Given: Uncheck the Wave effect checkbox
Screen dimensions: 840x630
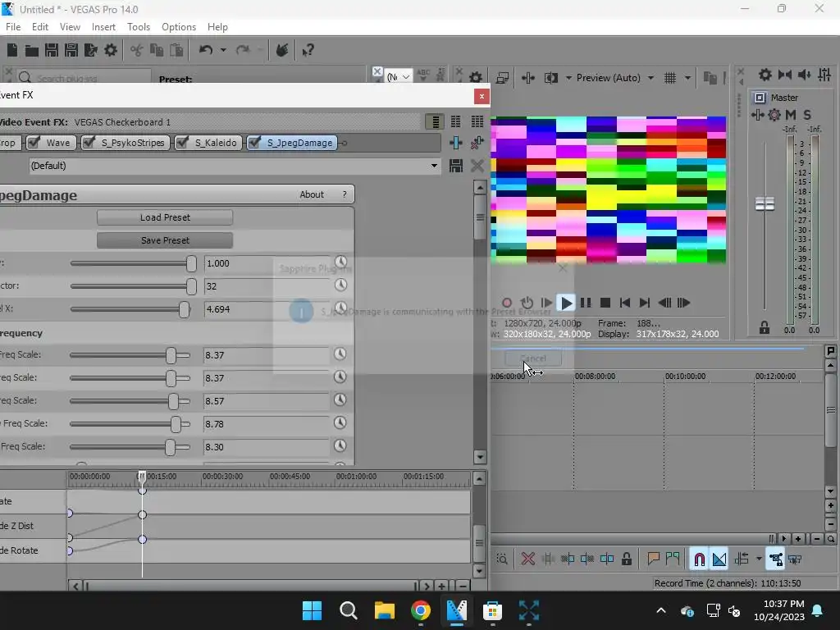Looking at the screenshot, I should (34, 143).
